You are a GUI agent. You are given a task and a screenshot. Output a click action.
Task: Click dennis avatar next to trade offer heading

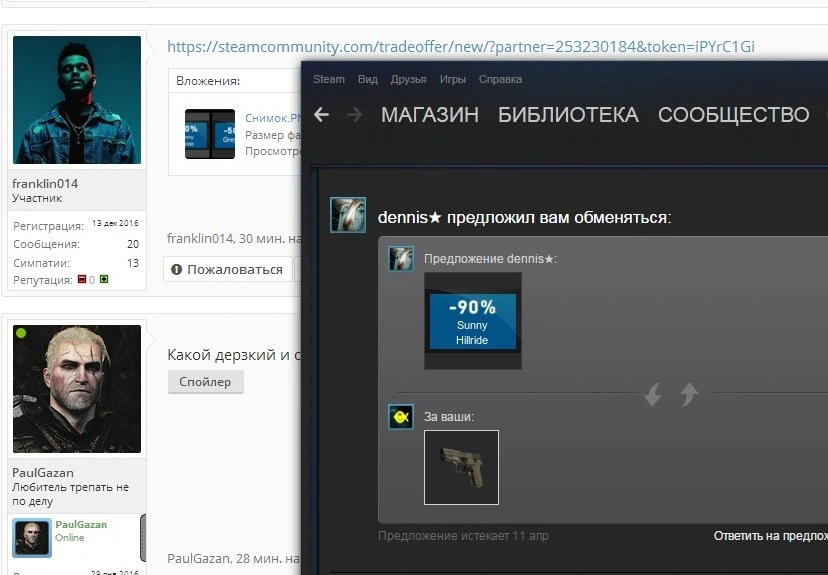pyautogui.click(x=348, y=215)
